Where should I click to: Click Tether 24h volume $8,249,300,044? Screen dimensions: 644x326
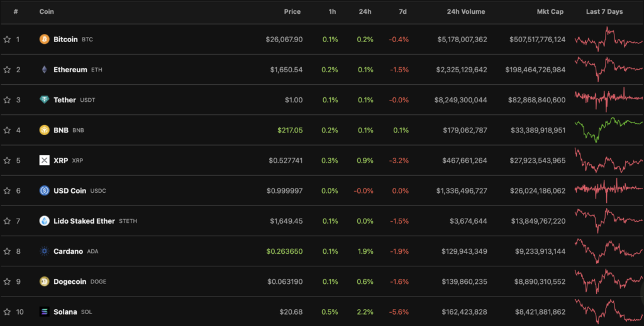tap(461, 100)
